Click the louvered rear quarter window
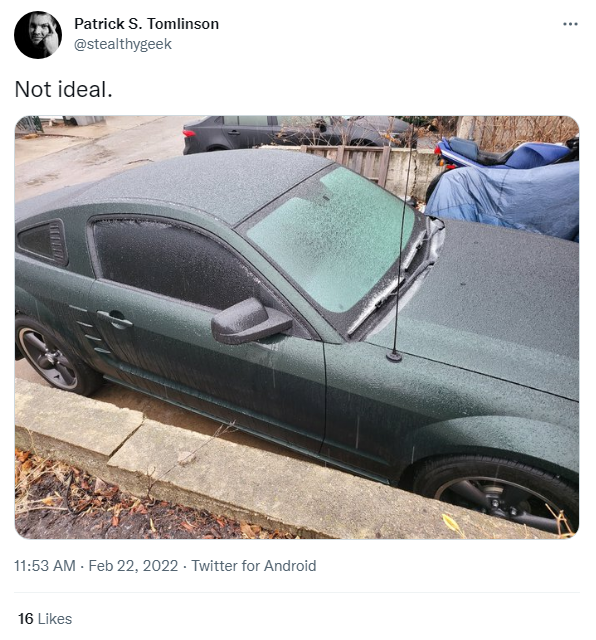This screenshot has height=640, width=596. pos(43,242)
